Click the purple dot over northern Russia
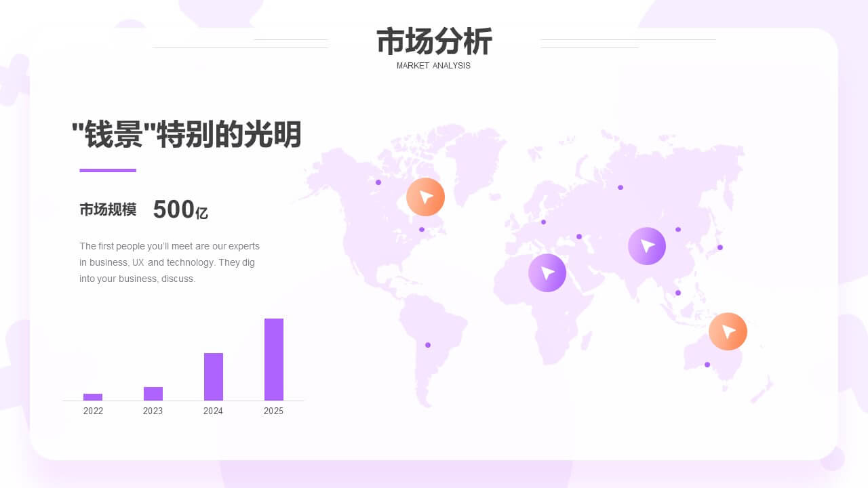 [x=620, y=187]
